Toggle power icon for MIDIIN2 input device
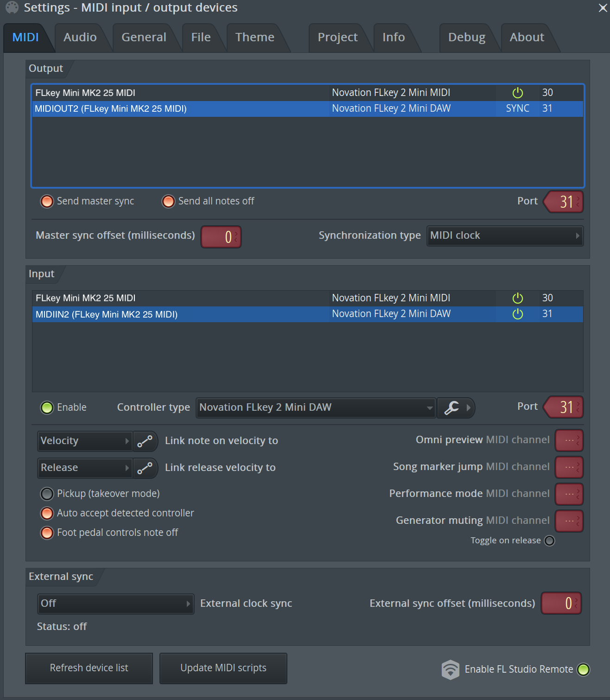Image resolution: width=610 pixels, height=700 pixels. tap(518, 314)
